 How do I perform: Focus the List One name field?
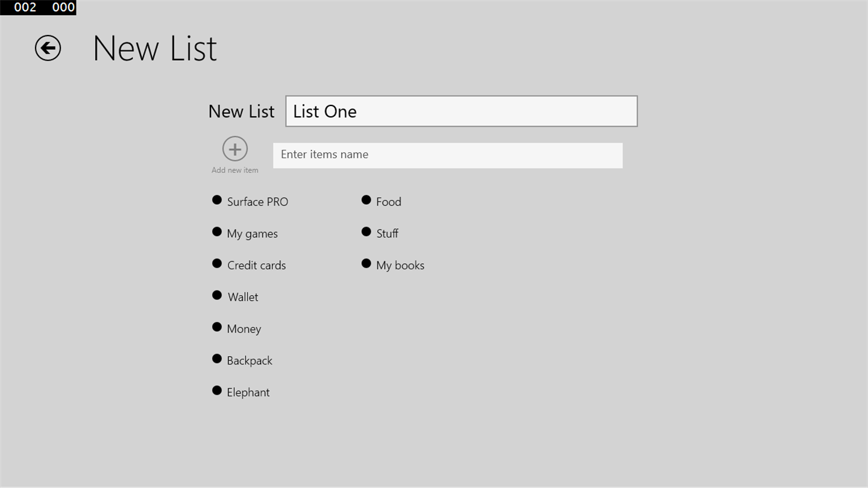(461, 111)
